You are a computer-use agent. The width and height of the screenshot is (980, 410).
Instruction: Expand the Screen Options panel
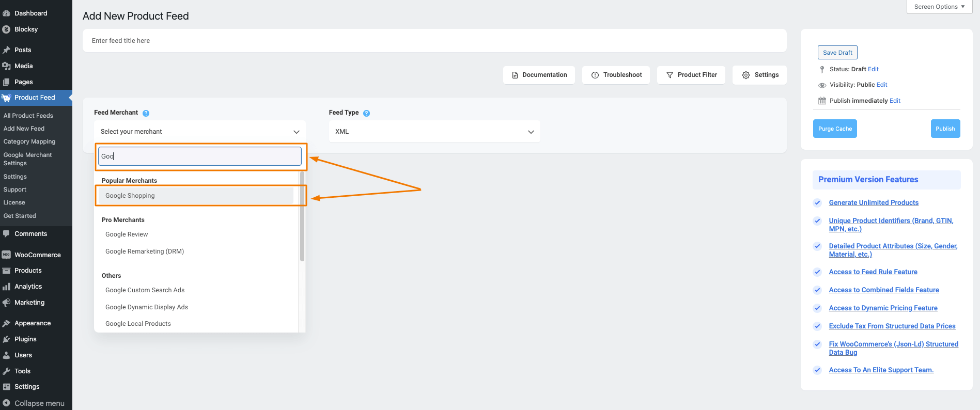pos(939,7)
